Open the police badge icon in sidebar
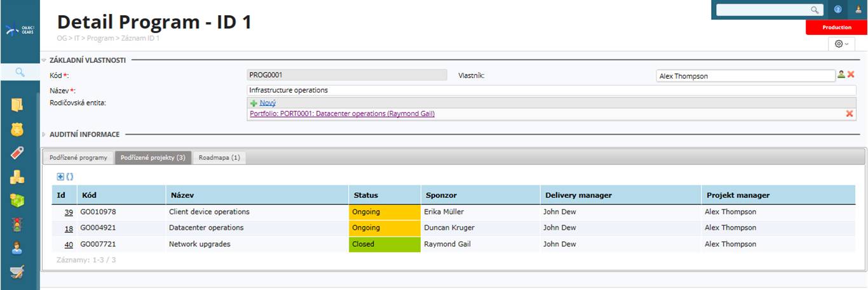Image resolution: width=868 pixels, height=290 pixels. (x=17, y=129)
